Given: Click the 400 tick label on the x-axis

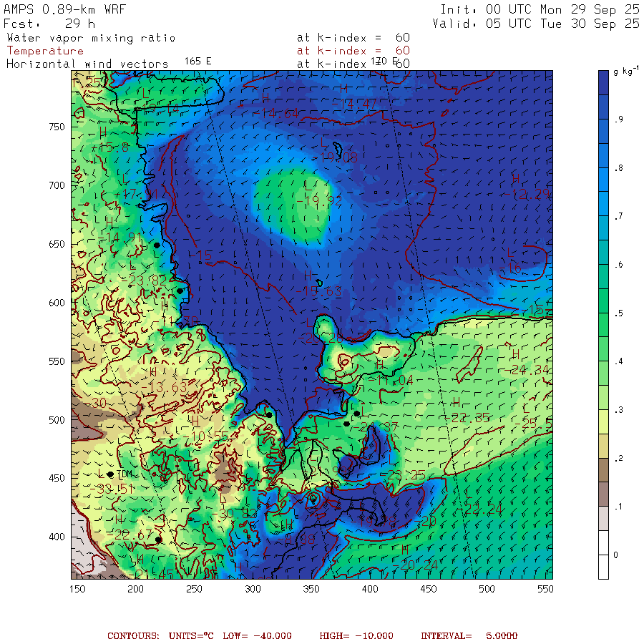Looking at the screenshot, I should pyautogui.click(x=370, y=588).
